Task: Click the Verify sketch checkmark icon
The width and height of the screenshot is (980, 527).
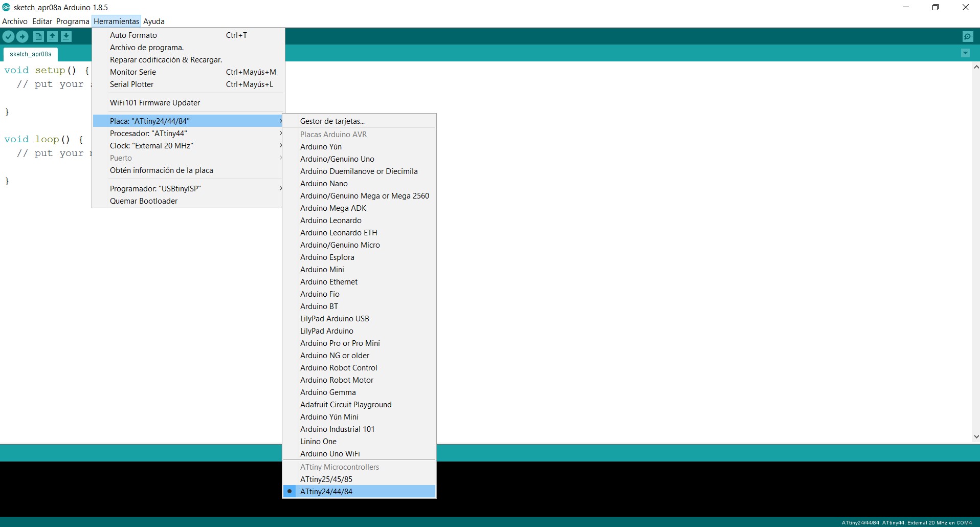Action: (8, 36)
